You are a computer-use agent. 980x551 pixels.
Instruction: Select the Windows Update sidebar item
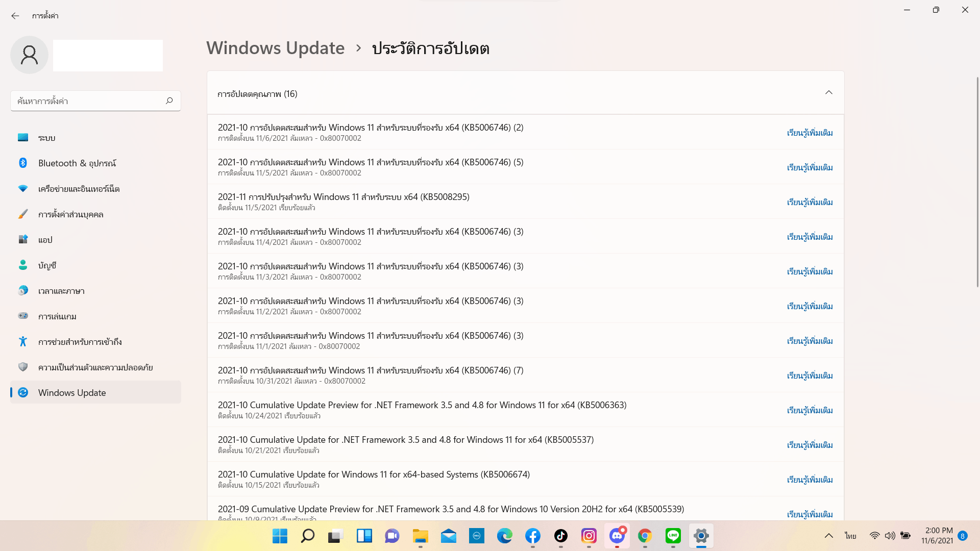(x=72, y=392)
